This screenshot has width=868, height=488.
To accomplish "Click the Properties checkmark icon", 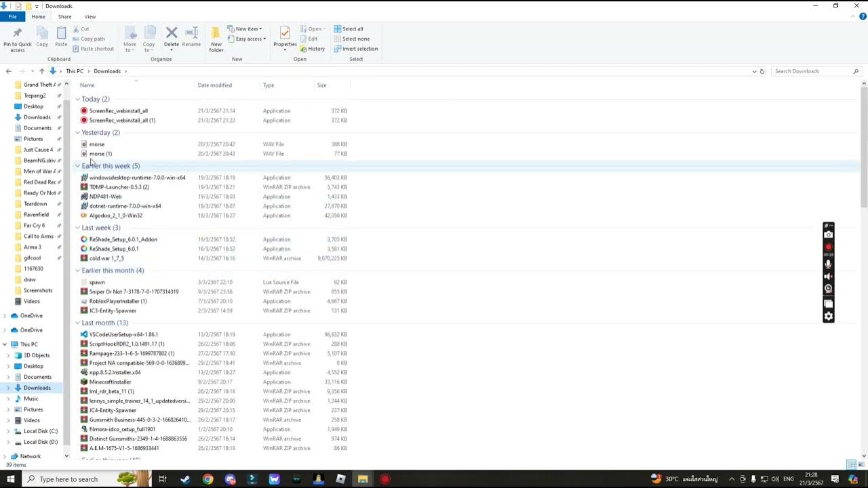I will [x=285, y=33].
